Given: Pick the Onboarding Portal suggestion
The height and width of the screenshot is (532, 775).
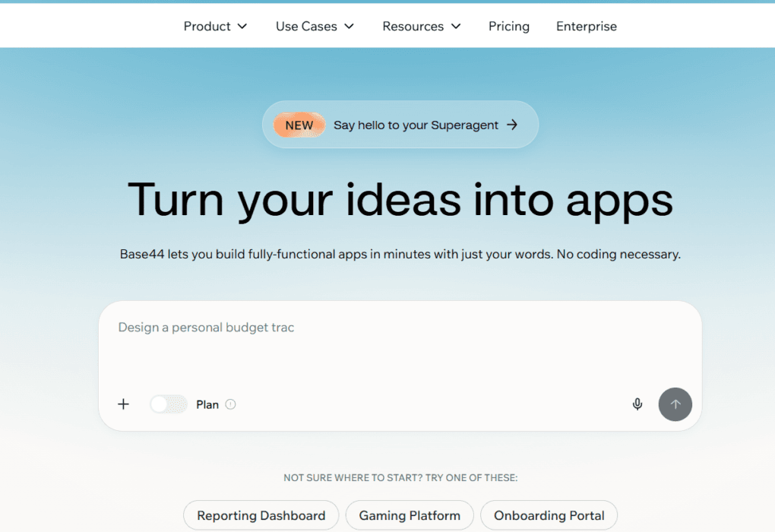Looking at the screenshot, I should (549, 515).
